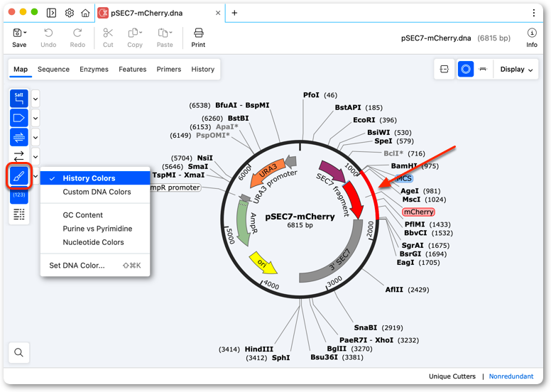Select the purple SEC7 fragment arrow
551x392 pixels.
click(332, 171)
